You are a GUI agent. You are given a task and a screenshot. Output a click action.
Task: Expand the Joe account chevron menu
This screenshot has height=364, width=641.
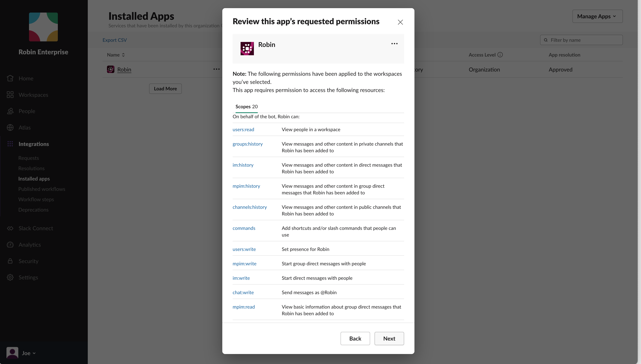pos(34,353)
